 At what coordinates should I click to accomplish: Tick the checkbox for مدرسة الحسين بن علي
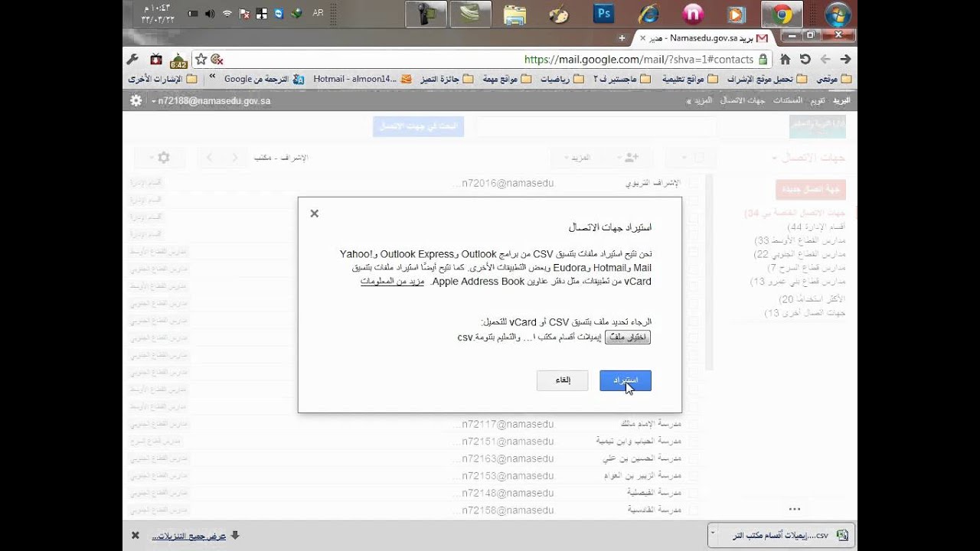[x=694, y=458]
